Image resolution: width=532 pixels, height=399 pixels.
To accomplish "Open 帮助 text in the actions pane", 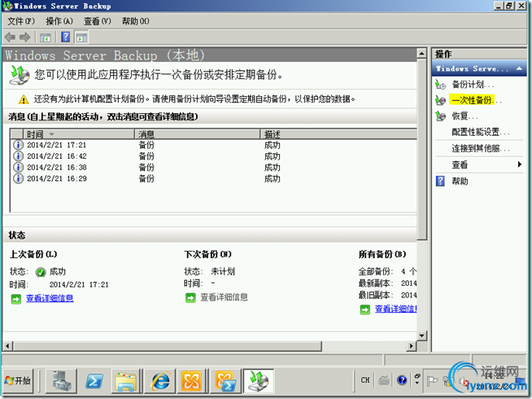I will tap(460, 181).
